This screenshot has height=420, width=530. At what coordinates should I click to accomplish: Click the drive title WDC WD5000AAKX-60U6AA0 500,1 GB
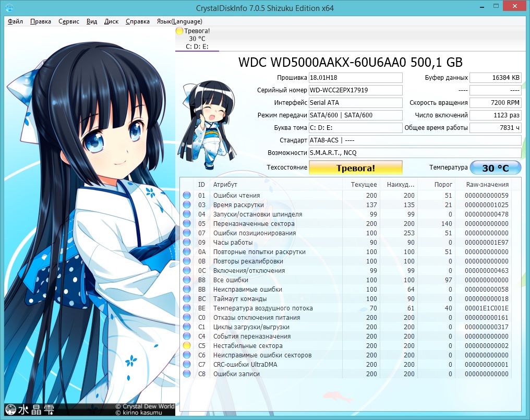[350, 62]
